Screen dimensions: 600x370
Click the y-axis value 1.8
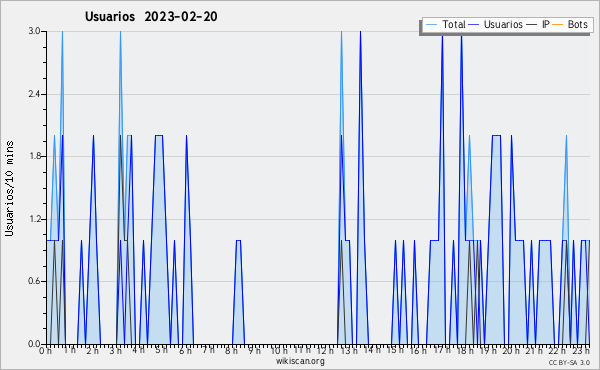pos(34,156)
